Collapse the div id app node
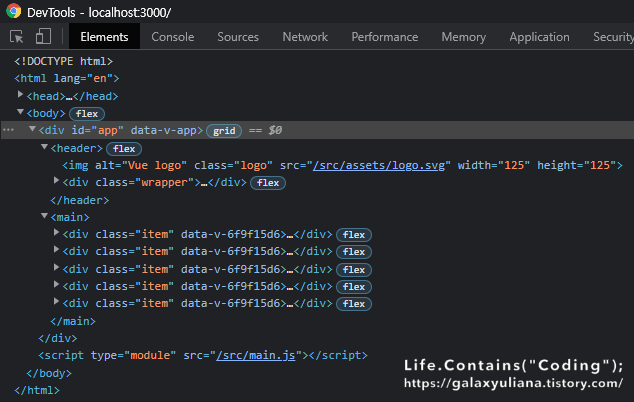This screenshot has width=634, height=402. point(32,129)
